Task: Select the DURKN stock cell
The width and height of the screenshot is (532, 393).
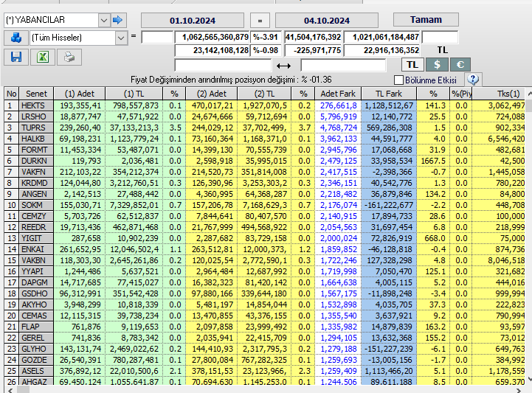Action: pos(36,161)
